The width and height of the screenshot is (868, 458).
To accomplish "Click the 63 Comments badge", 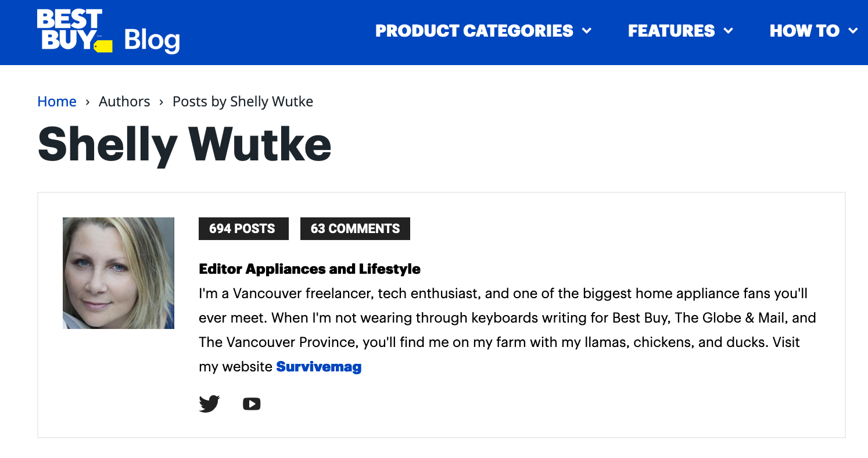I will (x=355, y=228).
